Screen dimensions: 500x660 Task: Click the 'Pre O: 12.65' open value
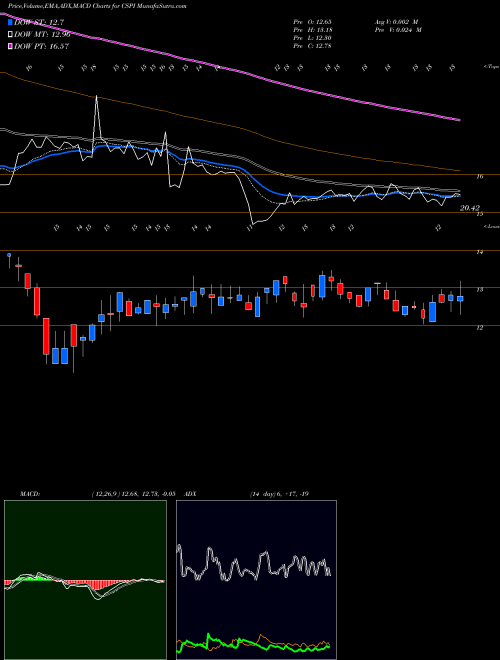(312, 21)
